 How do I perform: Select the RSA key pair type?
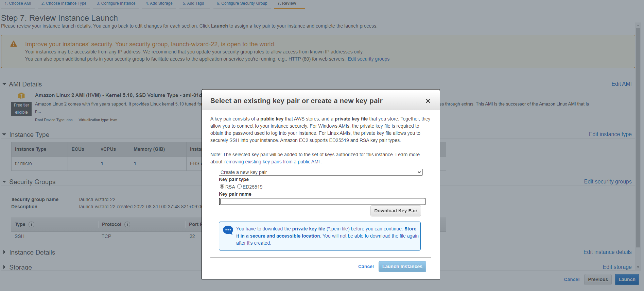pyautogui.click(x=222, y=187)
